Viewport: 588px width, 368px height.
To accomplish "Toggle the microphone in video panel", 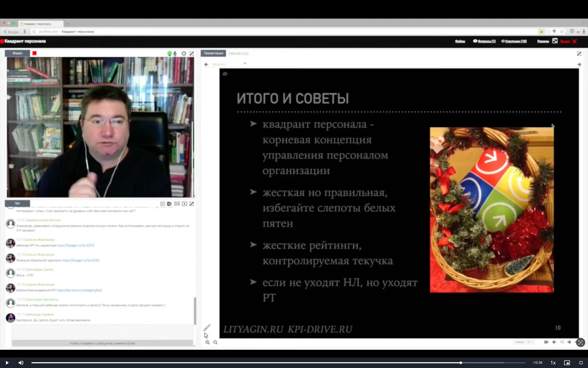I will tap(175, 53).
